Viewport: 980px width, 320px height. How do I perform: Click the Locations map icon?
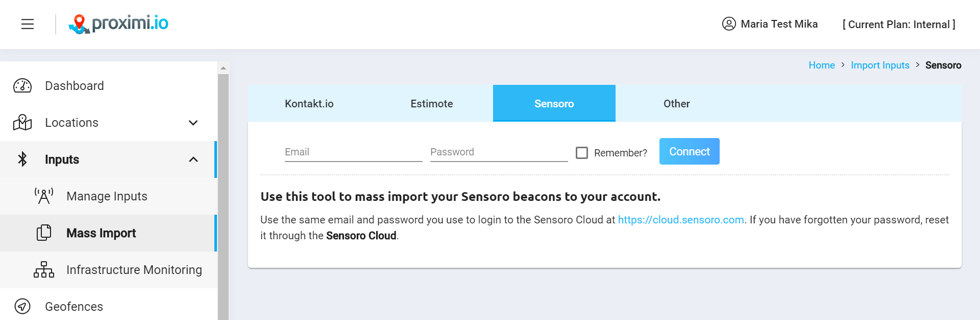pyautogui.click(x=22, y=123)
